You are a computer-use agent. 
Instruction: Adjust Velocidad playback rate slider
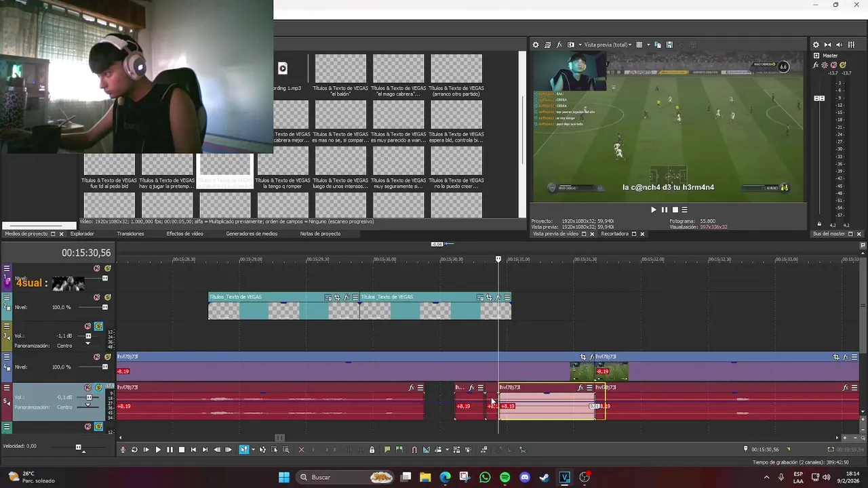click(78, 447)
